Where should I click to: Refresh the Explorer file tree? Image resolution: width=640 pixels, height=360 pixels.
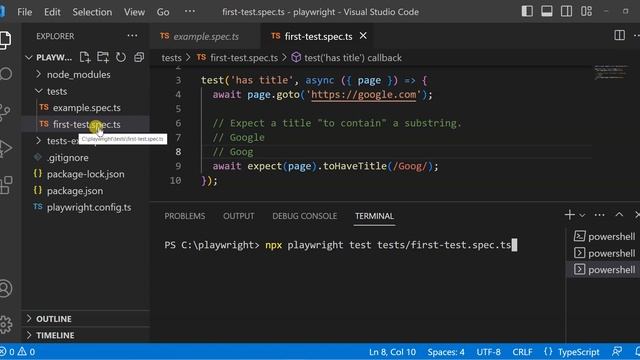point(121,57)
